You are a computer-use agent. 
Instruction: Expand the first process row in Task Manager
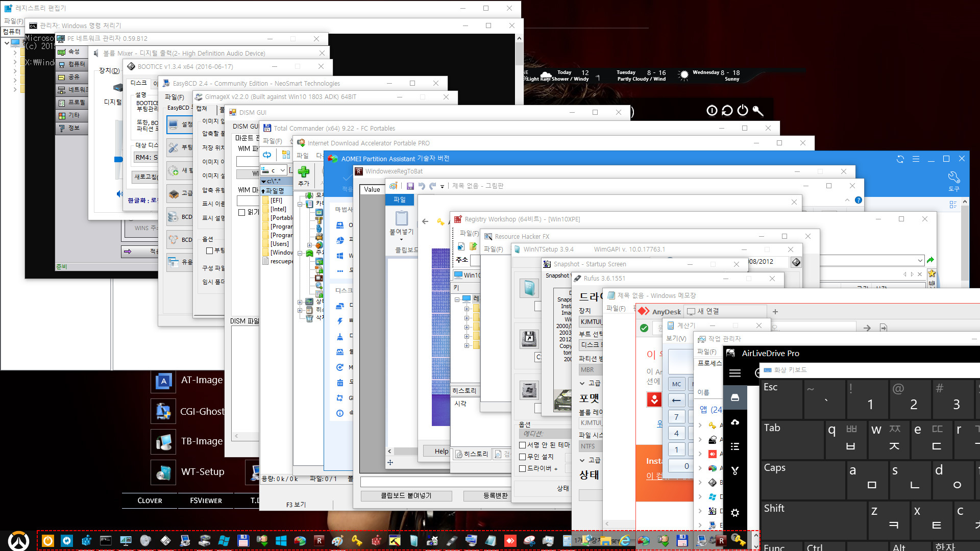pos(700,425)
